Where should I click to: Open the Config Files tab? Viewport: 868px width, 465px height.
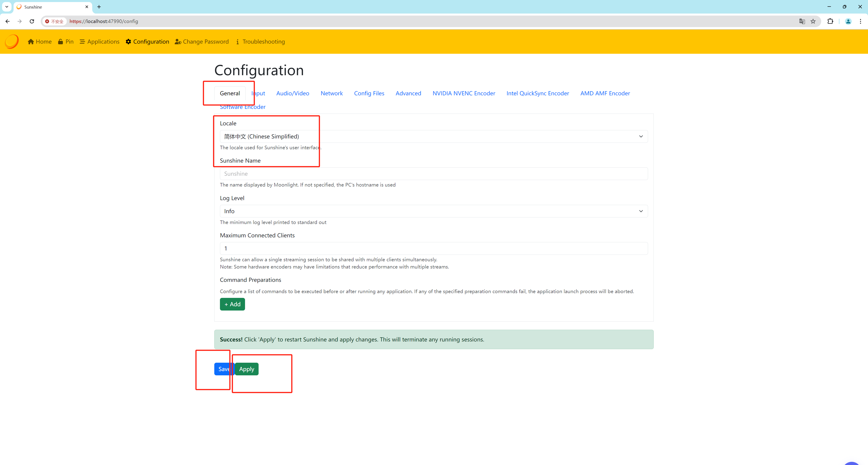click(x=369, y=93)
